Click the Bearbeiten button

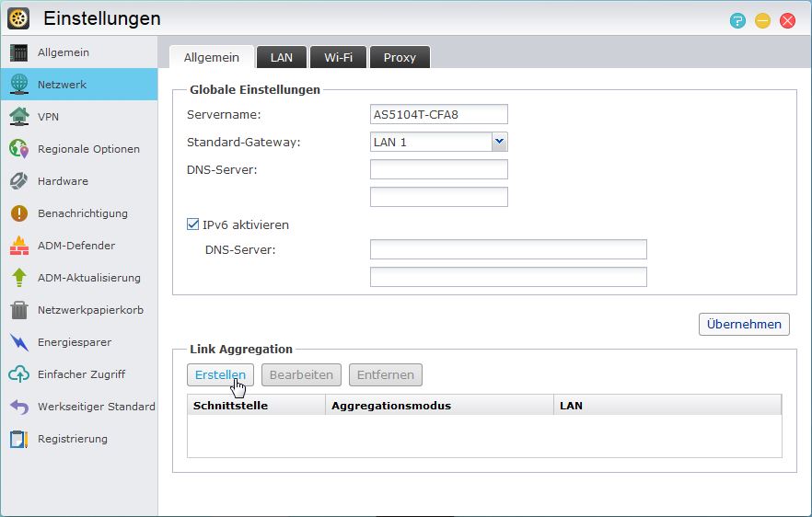(301, 374)
